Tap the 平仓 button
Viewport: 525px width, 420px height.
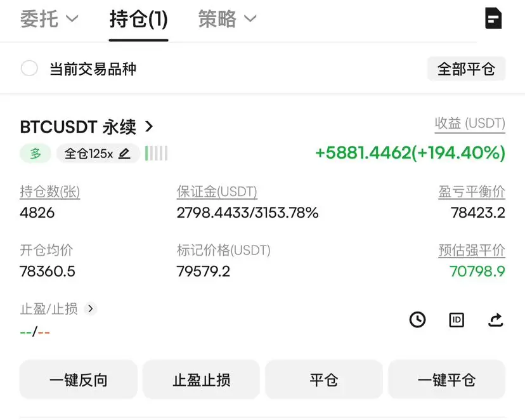(x=324, y=380)
